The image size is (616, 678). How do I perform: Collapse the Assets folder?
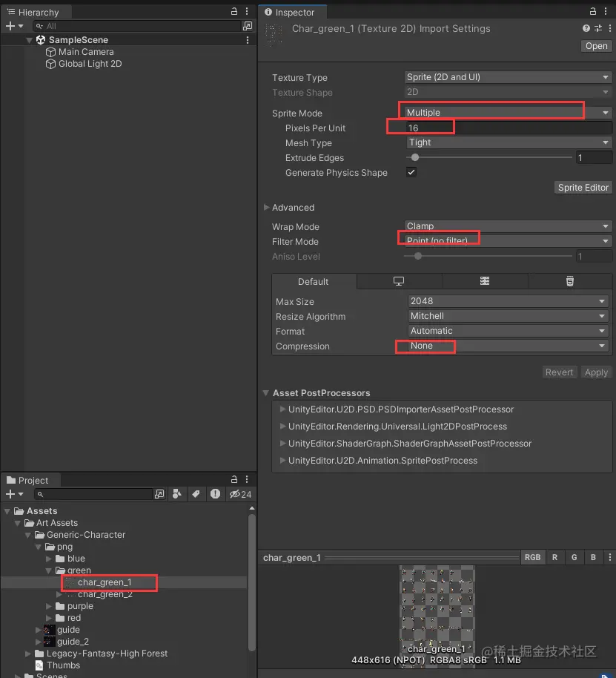pos(7,511)
